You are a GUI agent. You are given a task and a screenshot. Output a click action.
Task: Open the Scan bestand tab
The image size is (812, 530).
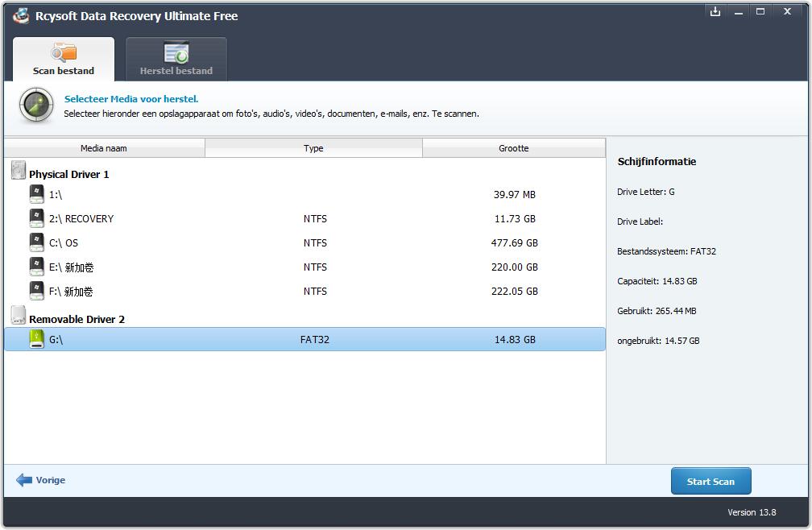pos(64,60)
